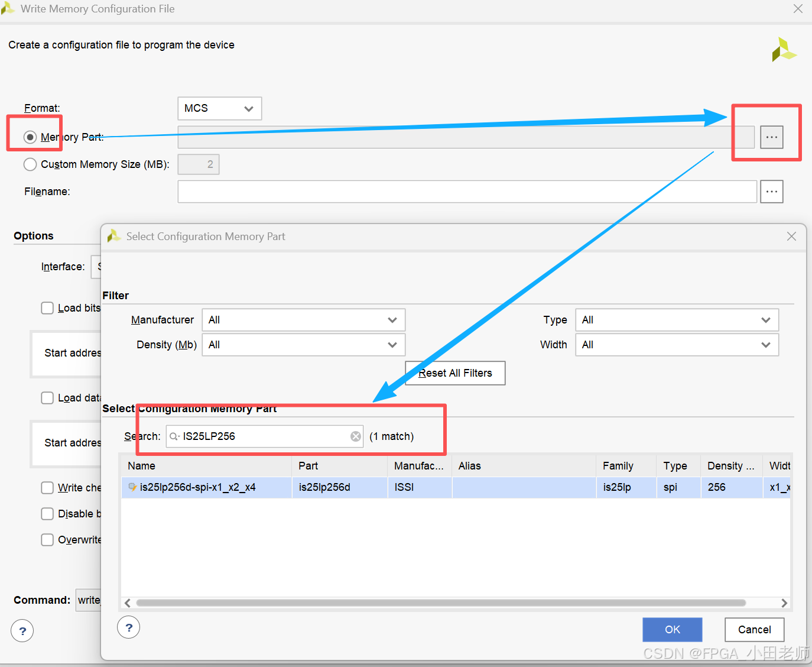Click the horizontal scrollbar thumb in parts table
This screenshot has width=812, height=667.
point(441,603)
